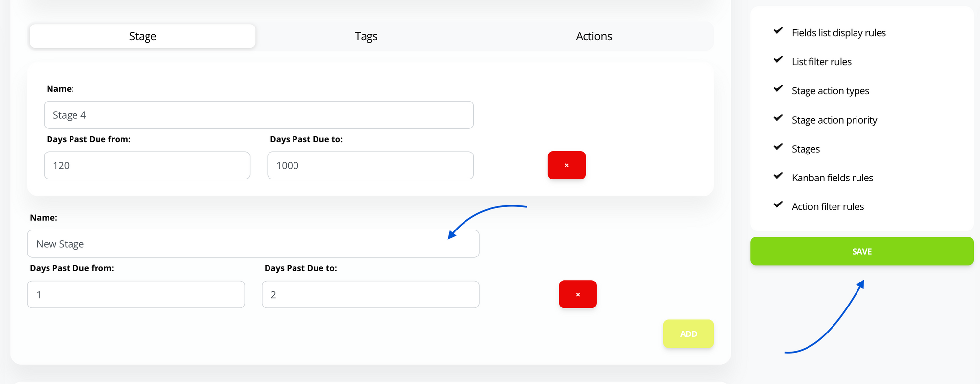Select 'Stage action priority' text
980x384 pixels.
tap(834, 120)
